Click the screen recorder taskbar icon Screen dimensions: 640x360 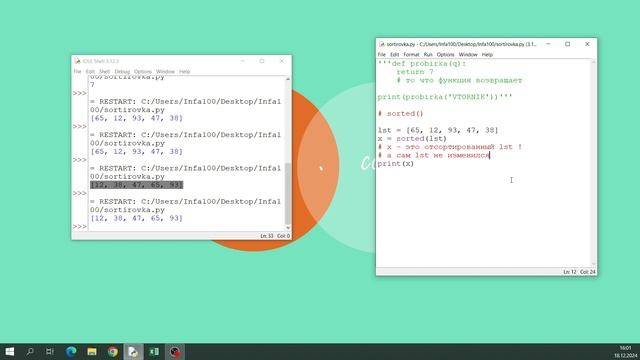[175, 351]
